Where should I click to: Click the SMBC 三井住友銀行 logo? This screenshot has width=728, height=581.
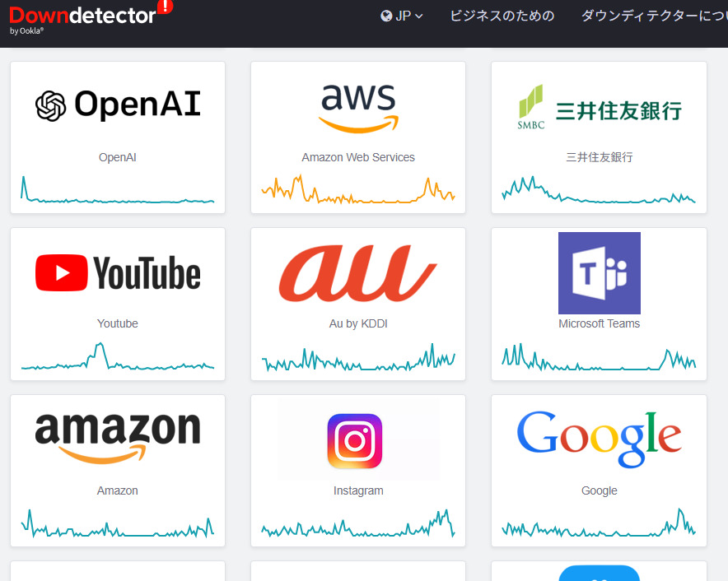click(x=600, y=108)
